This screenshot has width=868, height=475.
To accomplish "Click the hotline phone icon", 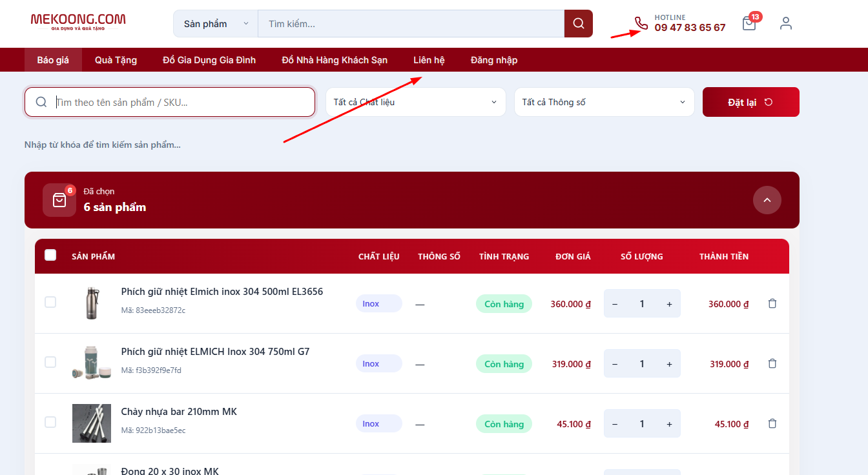I will click(641, 23).
